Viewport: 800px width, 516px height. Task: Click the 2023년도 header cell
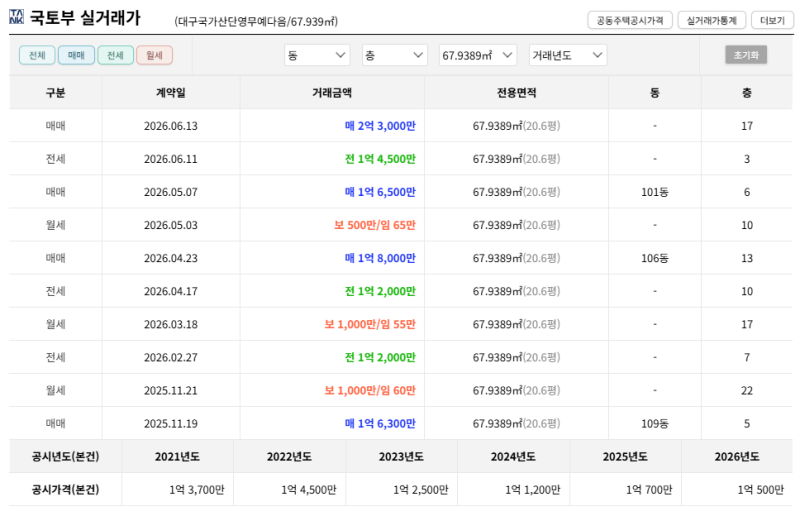pyautogui.click(x=401, y=457)
